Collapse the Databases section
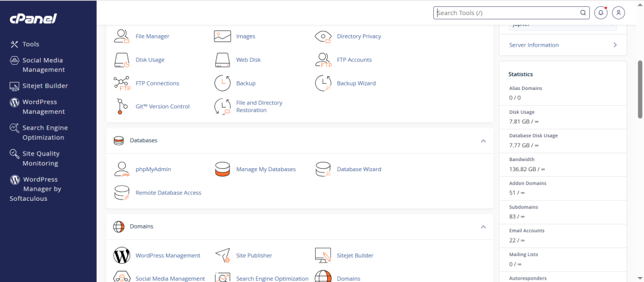 click(x=483, y=140)
